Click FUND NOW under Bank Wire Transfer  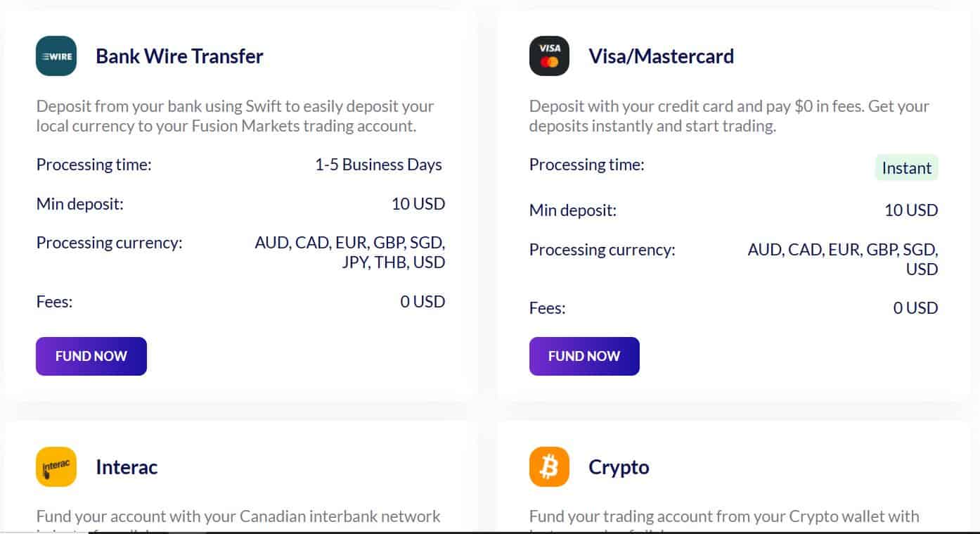[91, 356]
